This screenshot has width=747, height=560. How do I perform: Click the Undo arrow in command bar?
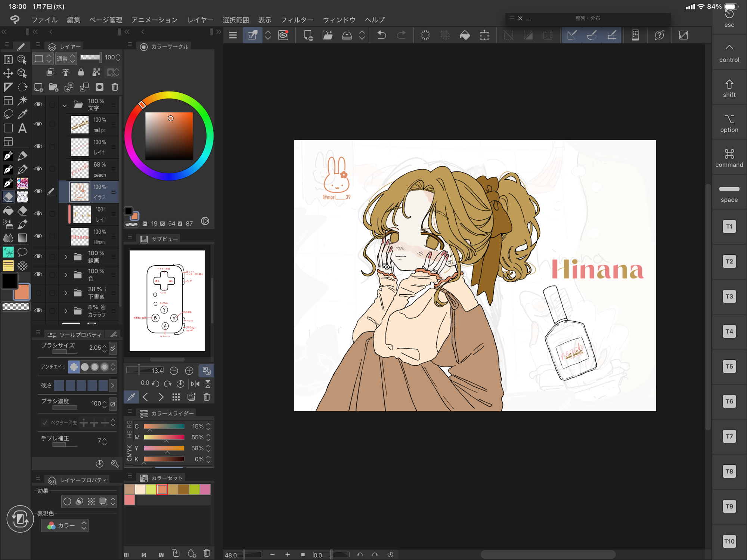381,35
